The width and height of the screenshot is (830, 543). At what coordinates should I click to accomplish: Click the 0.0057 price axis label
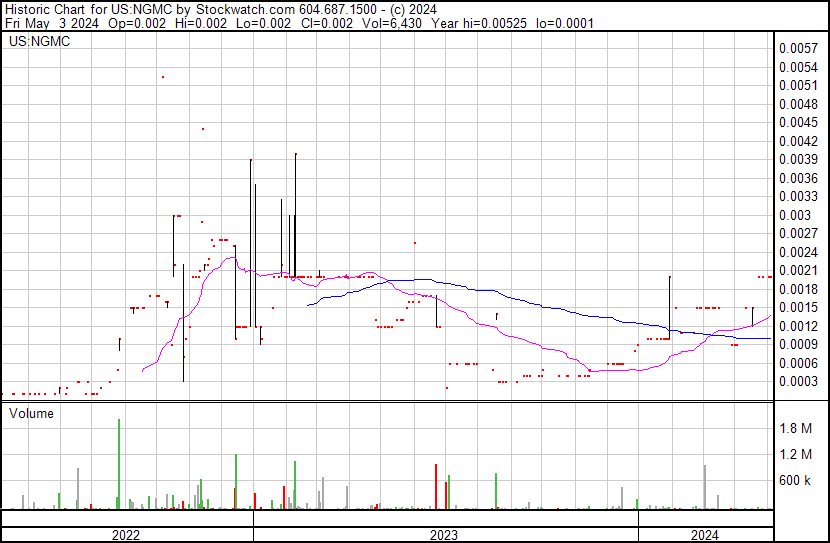[x=798, y=49]
